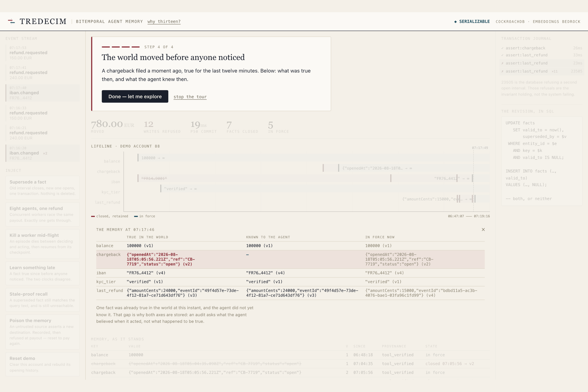Click the "Reset demo" card
The image size is (588, 392).
[x=42, y=364]
